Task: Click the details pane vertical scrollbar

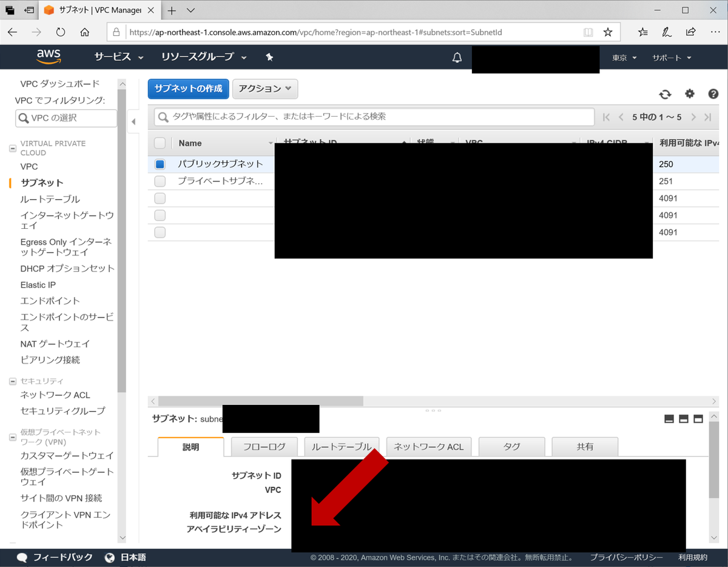Action: [x=714, y=460]
